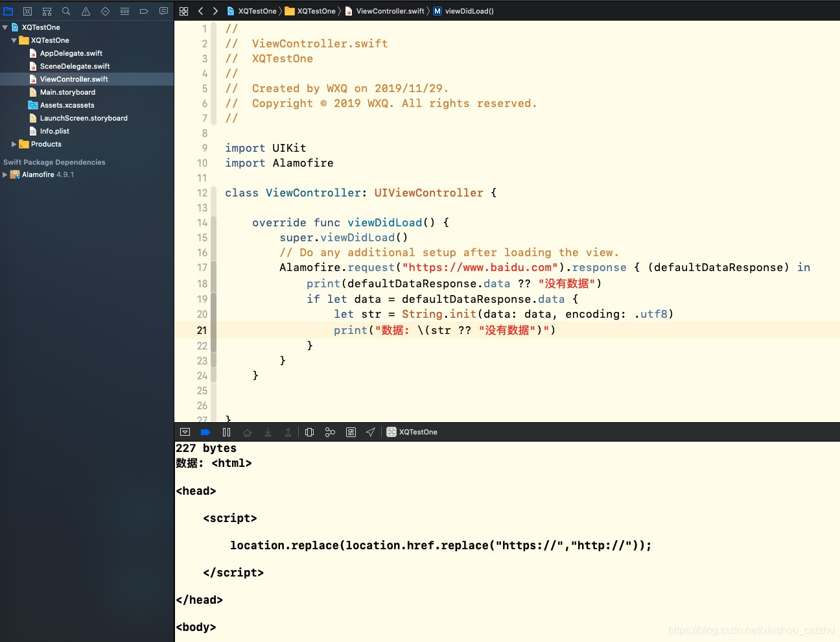Open Debug Memory Graph
This screenshot has width=840, height=642.
(x=330, y=432)
